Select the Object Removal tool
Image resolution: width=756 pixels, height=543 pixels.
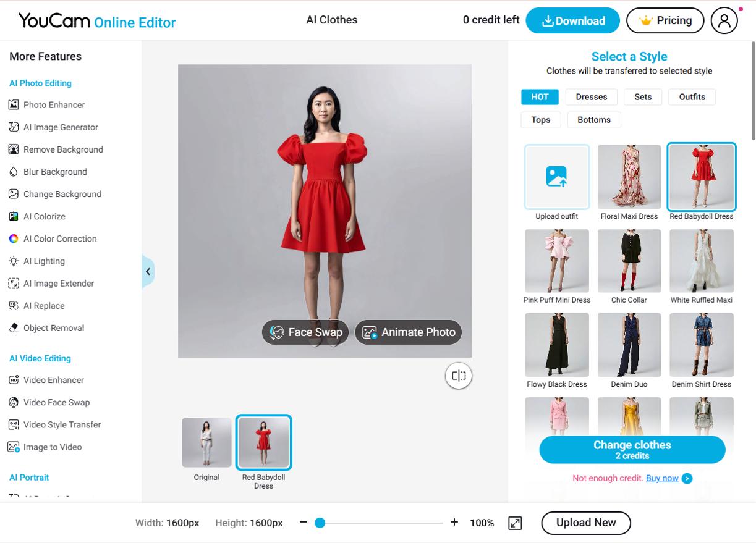click(55, 327)
